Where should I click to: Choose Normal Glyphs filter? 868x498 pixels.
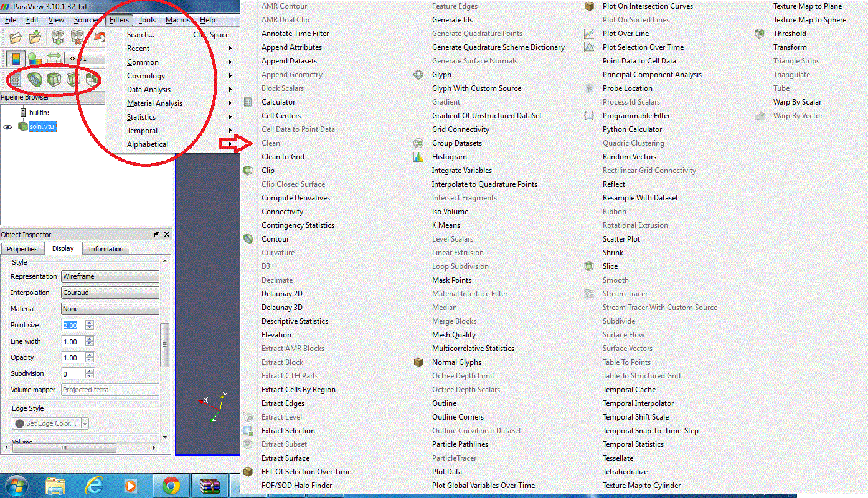(x=456, y=362)
